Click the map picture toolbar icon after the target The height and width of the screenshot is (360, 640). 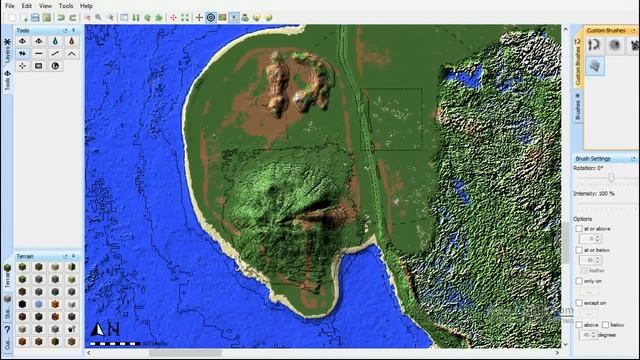tap(222, 18)
